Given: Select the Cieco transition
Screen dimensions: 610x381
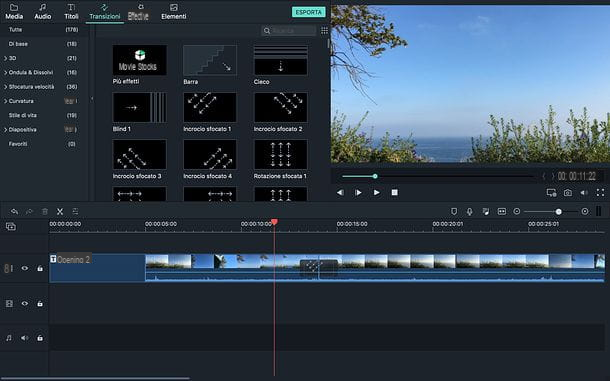Looking at the screenshot, I should (280, 60).
